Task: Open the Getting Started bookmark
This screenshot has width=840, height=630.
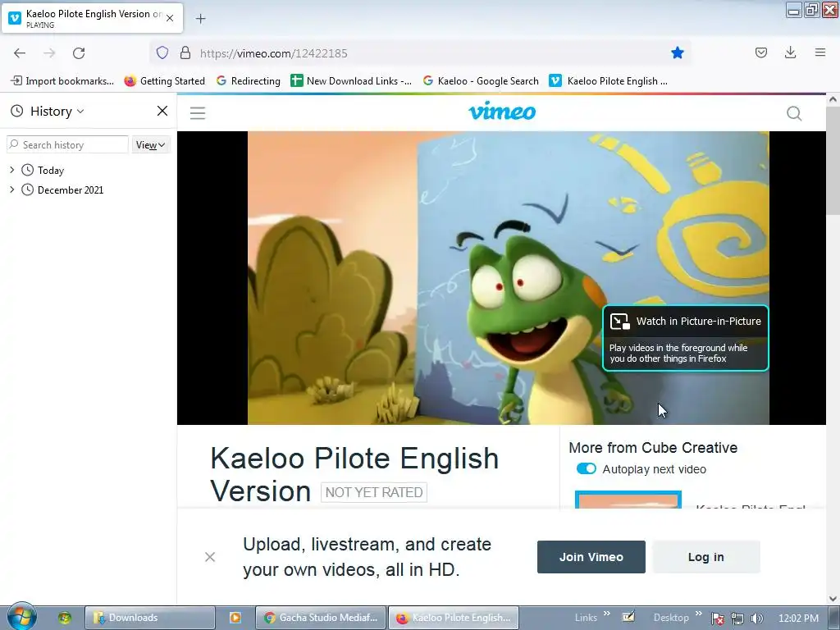Action: pos(164,81)
